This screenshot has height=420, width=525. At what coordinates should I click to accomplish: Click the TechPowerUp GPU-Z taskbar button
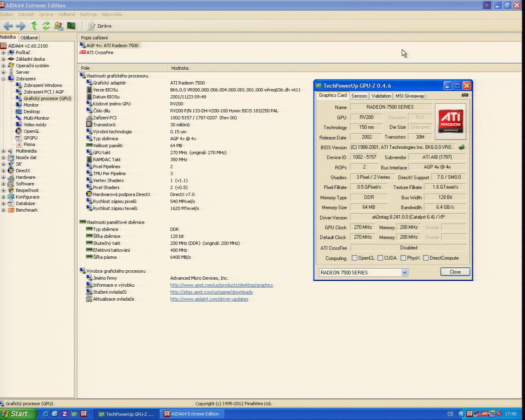coord(126,414)
